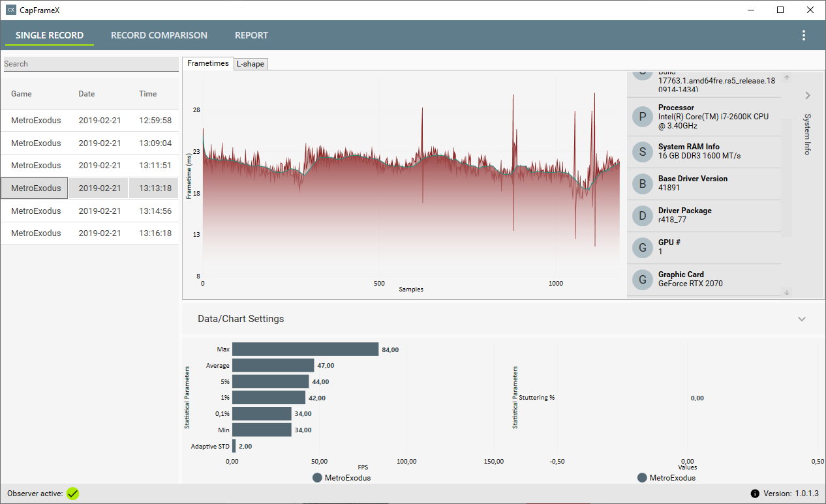Image resolution: width=826 pixels, height=504 pixels.
Task: Click the GPU # 'G' circle icon
Action: tap(643, 248)
